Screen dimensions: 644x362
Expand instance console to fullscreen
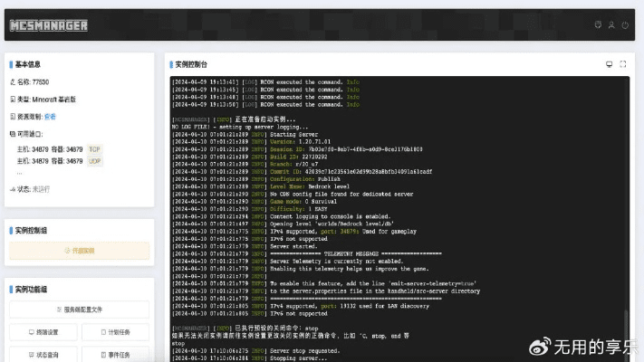tap(622, 64)
